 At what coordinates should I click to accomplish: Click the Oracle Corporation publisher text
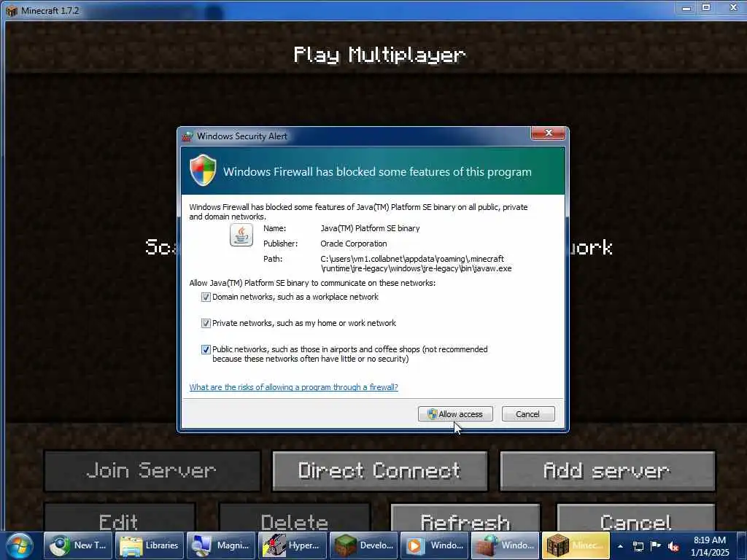coord(354,244)
